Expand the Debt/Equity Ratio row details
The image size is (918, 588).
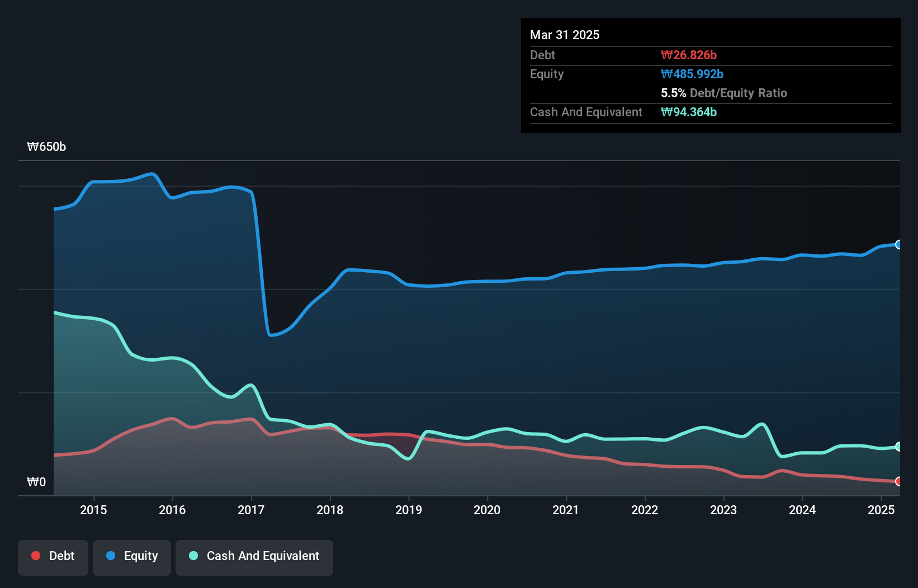pos(724,93)
